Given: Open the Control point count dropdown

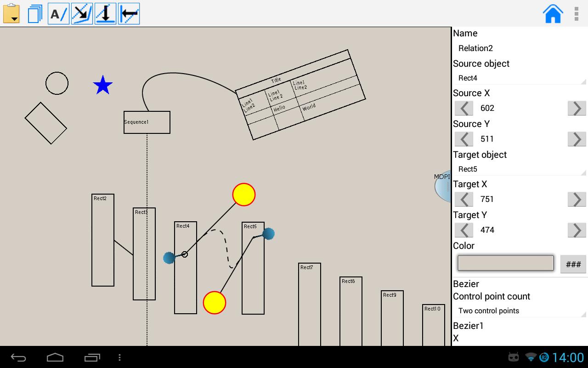Looking at the screenshot, I should pos(519,310).
